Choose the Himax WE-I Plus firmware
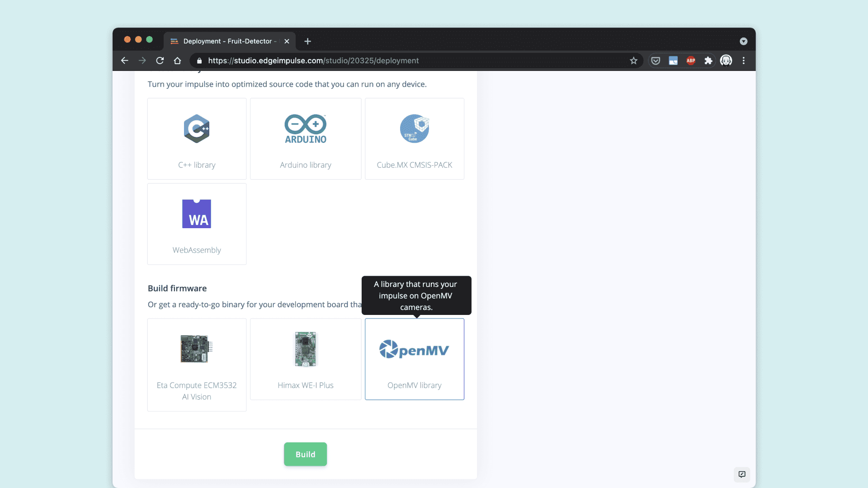The height and width of the screenshot is (488, 868). point(306,359)
